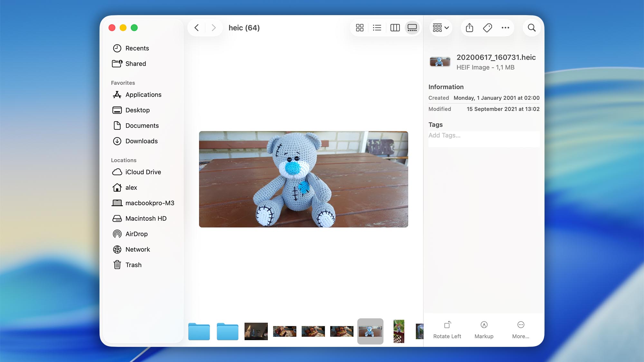
Task: Open the Downloads folder in the sidebar
Action: click(141, 141)
